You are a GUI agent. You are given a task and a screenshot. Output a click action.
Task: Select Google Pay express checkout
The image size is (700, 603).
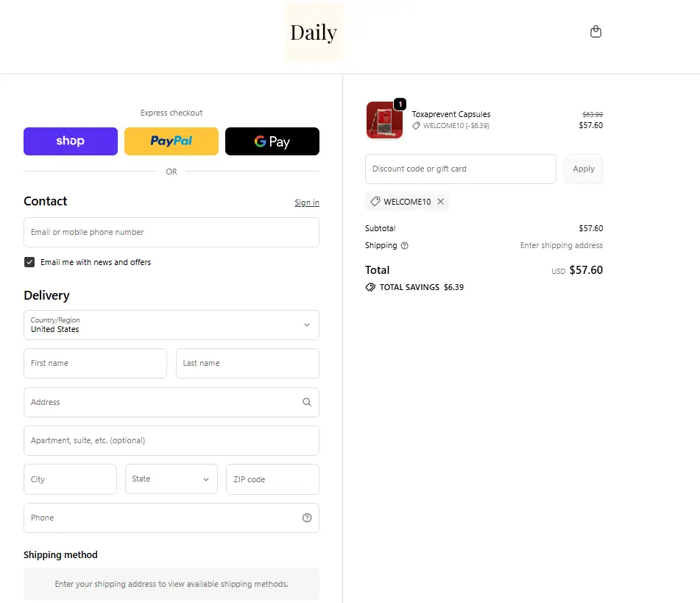272,141
